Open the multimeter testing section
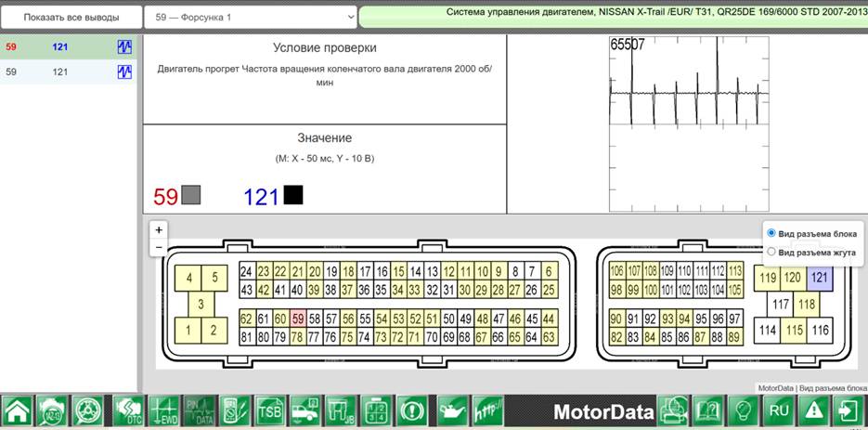 click(x=235, y=411)
